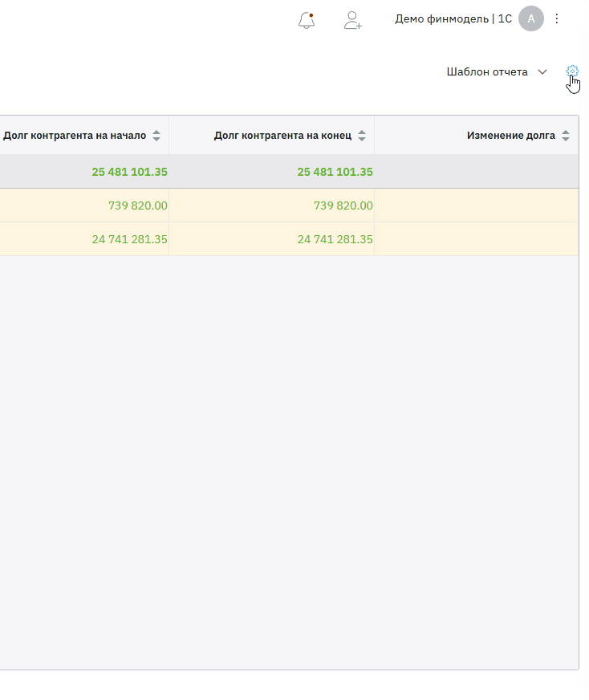The width and height of the screenshot is (589, 700).
Task: Select empty "Изменение долга" cell in totals row
Action: click(476, 172)
